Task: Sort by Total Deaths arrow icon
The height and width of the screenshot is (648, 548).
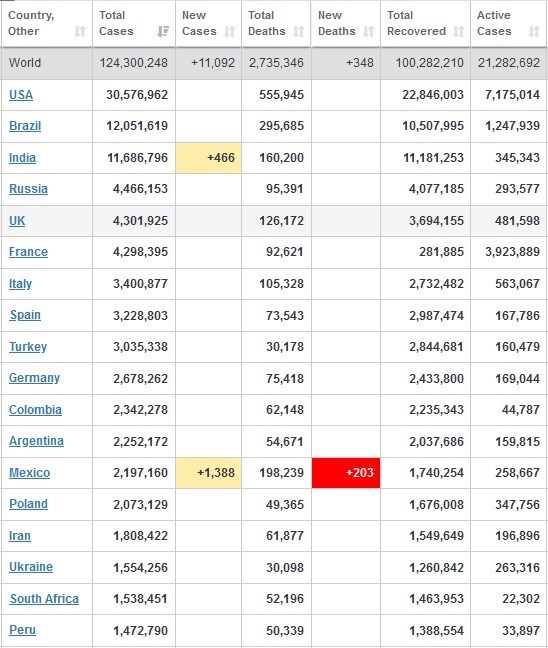Action: click(x=298, y=31)
